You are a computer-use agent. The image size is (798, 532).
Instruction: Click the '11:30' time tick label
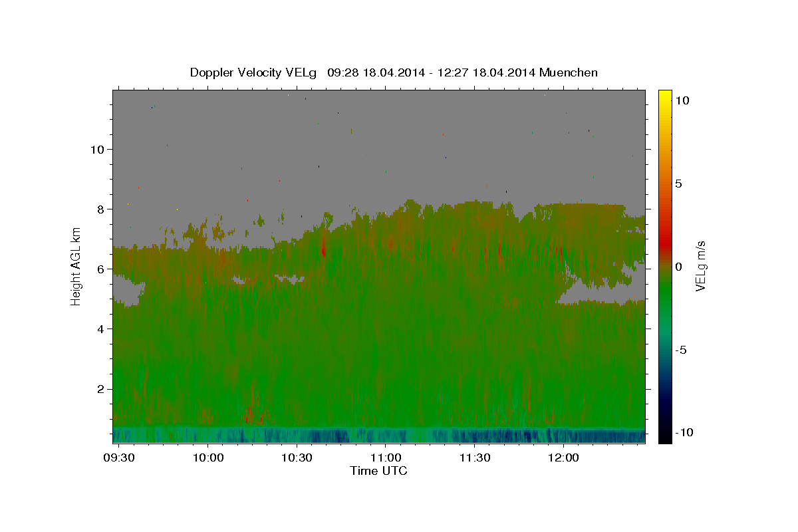475,458
